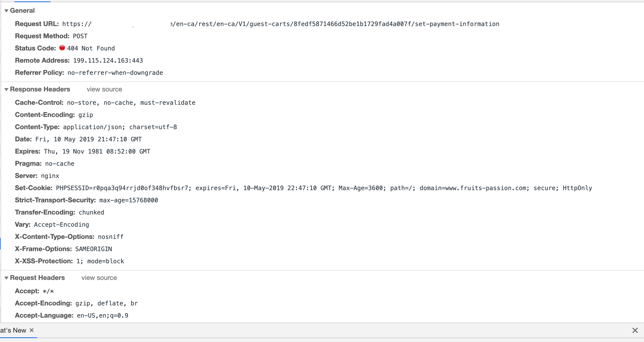This screenshot has height=342, width=644.
Task: Click the red 404 status indicator dot
Action: click(62, 48)
